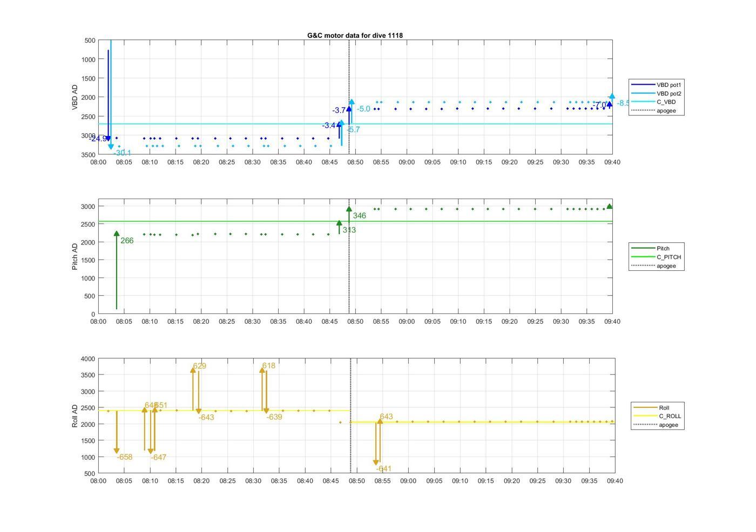Click the -639 roll move label
756x532 pixels.
click(x=274, y=417)
